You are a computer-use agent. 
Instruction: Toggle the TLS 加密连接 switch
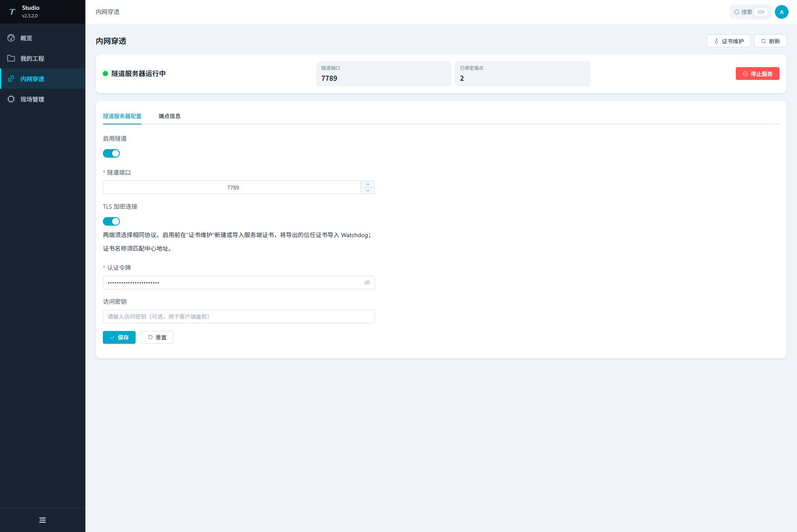[111, 221]
